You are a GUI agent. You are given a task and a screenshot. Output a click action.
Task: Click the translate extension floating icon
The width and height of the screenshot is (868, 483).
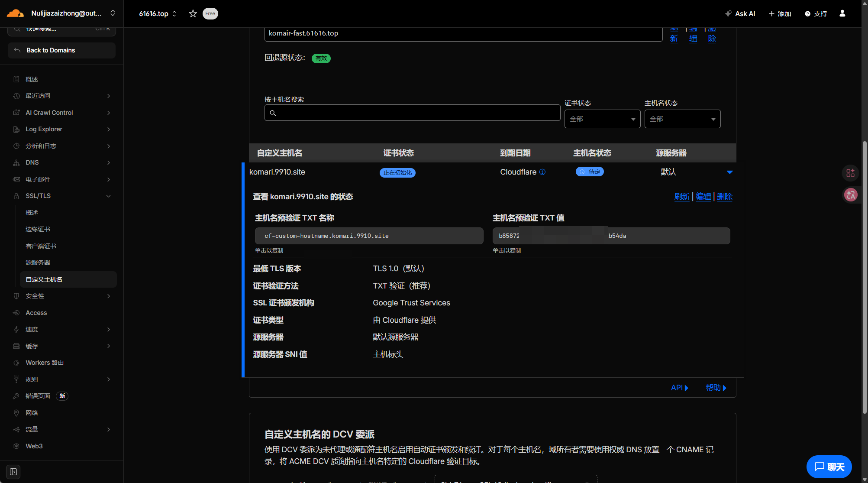coord(851,195)
